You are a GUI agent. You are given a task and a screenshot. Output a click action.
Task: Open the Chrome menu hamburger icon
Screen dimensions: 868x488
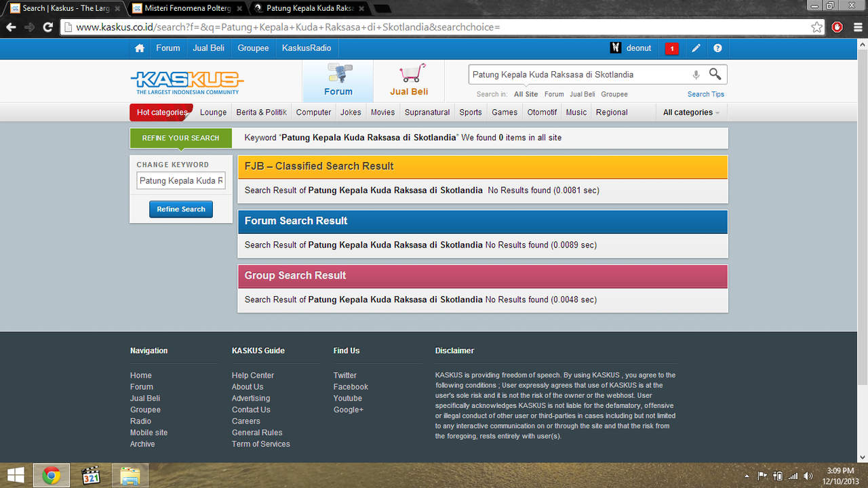pyautogui.click(x=857, y=27)
